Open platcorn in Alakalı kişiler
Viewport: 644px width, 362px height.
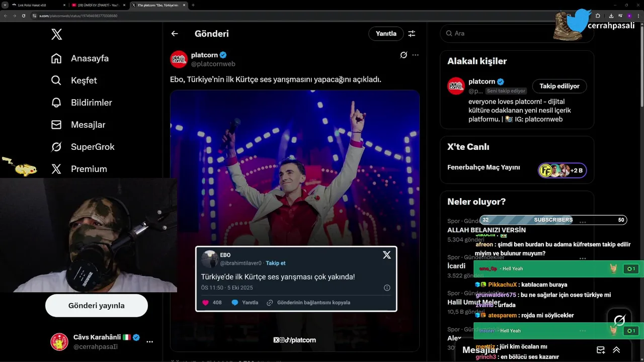[x=482, y=81]
